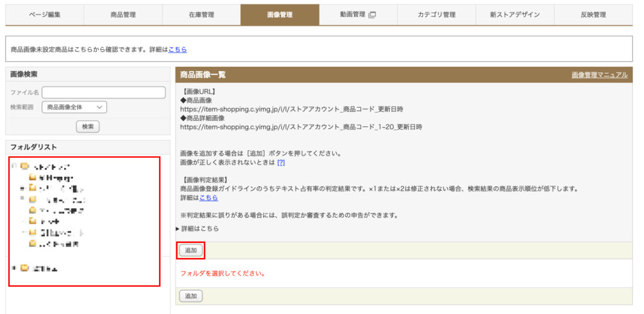Go to the 反映管理 tab

pos(593,15)
